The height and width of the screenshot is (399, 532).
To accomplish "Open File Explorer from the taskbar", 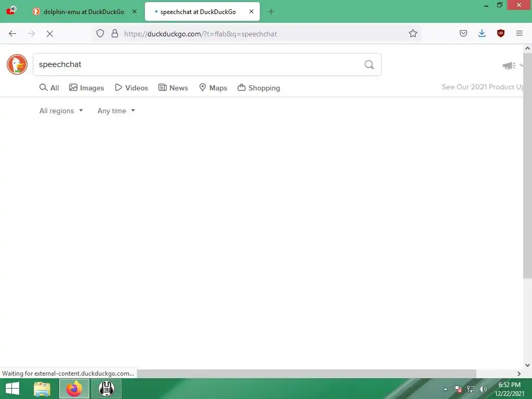I will tap(42, 389).
